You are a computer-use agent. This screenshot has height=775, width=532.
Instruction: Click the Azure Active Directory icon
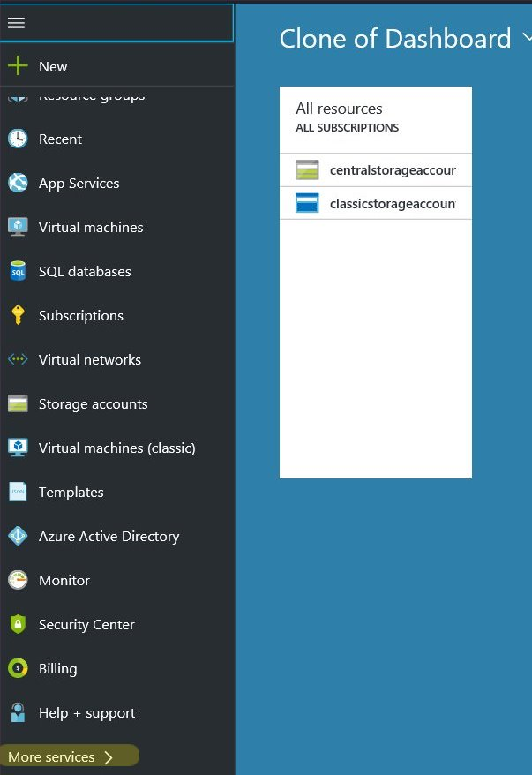[18, 536]
